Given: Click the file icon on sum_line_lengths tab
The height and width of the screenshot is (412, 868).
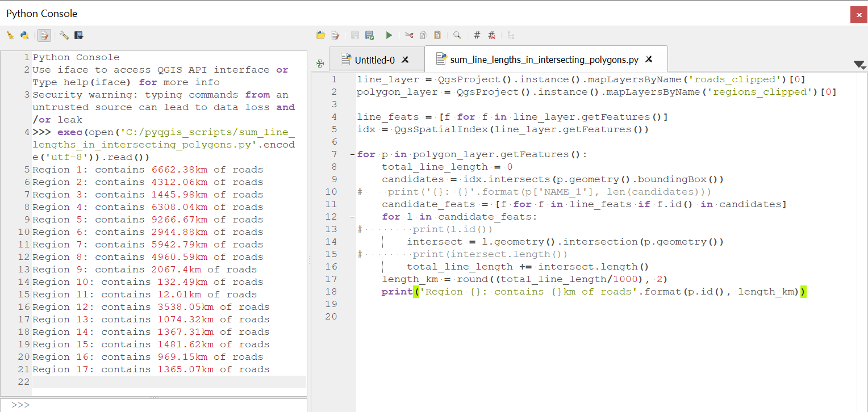Looking at the screenshot, I should pyautogui.click(x=440, y=59).
